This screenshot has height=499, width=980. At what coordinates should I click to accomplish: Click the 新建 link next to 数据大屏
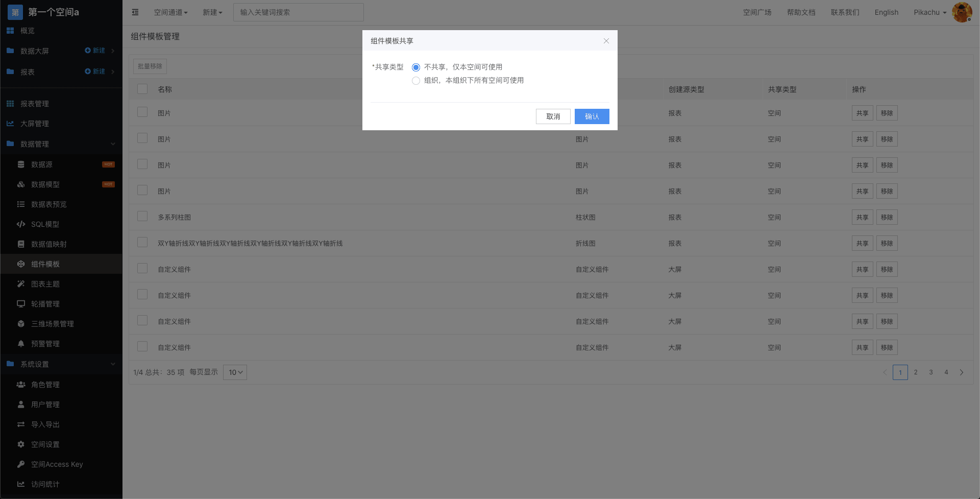[x=95, y=51]
